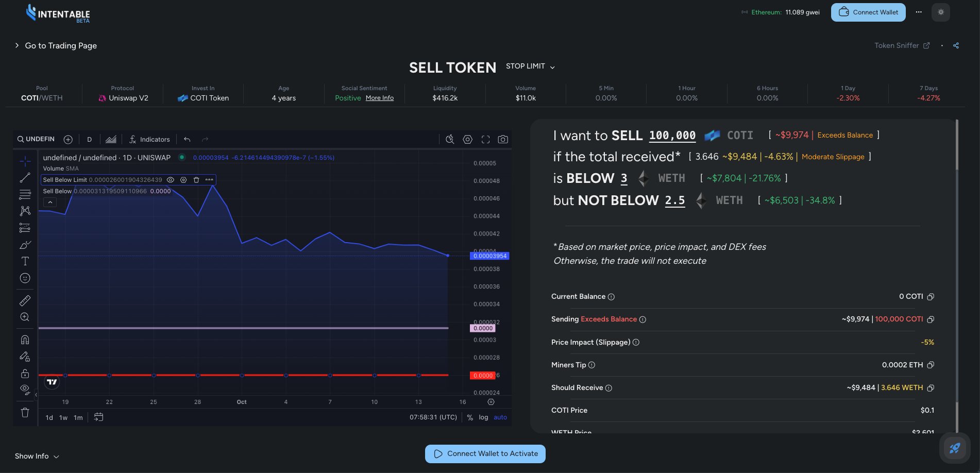Activate the chart zoom-in tool
Image resolution: width=980 pixels, height=473 pixels.
[25, 317]
